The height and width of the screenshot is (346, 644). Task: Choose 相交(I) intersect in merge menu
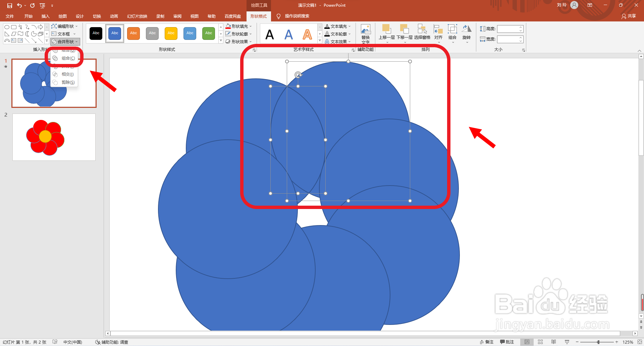(x=64, y=74)
